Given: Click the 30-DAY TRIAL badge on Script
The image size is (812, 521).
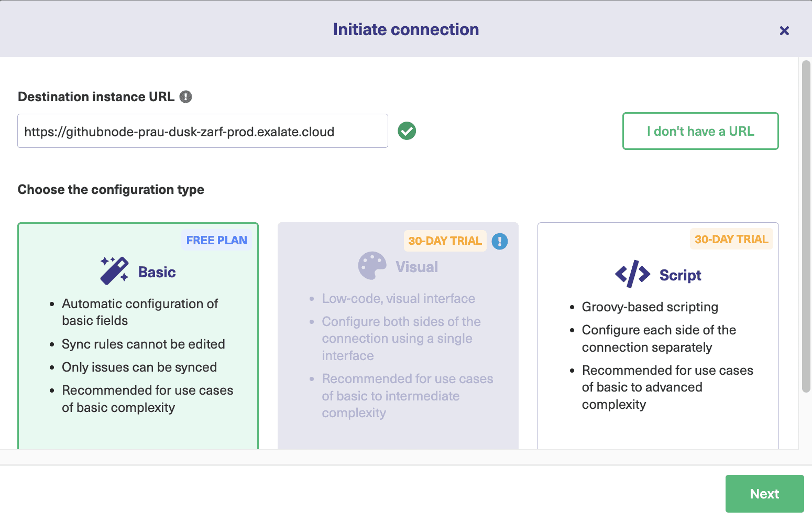Looking at the screenshot, I should [x=731, y=240].
